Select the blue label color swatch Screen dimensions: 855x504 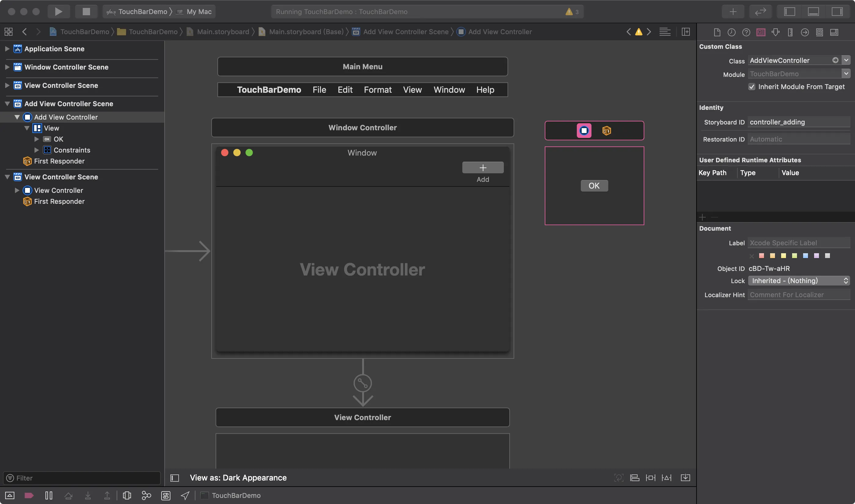pos(805,256)
